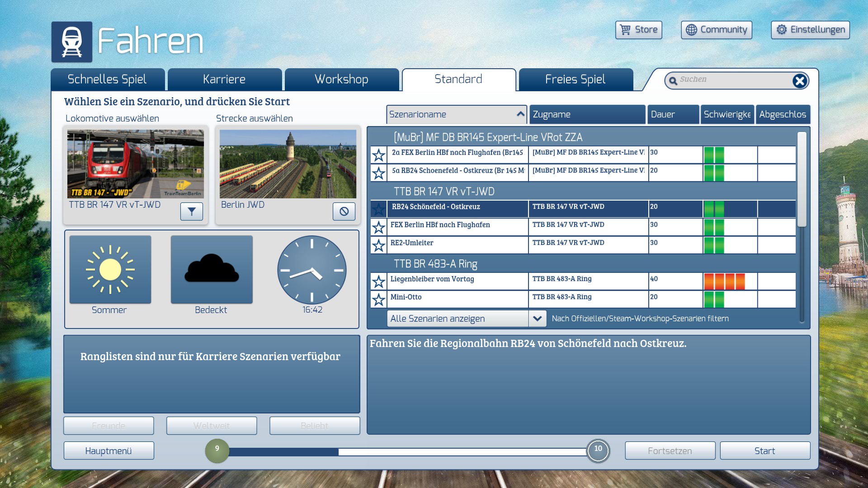This screenshot has width=868, height=488.
Task: Toggle favorite star for Mini-Otto scenario
Action: tap(378, 300)
